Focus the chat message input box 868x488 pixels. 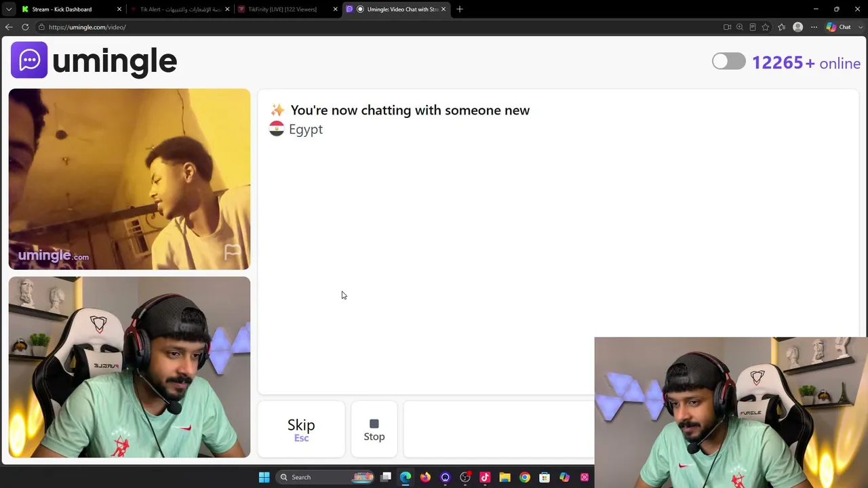[x=498, y=430]
